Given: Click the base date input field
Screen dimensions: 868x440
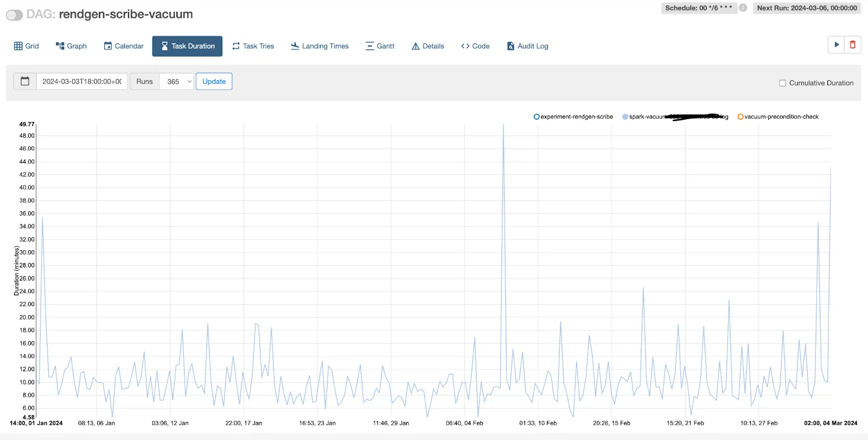Looking at the screenshot, I should pos(82,81).
